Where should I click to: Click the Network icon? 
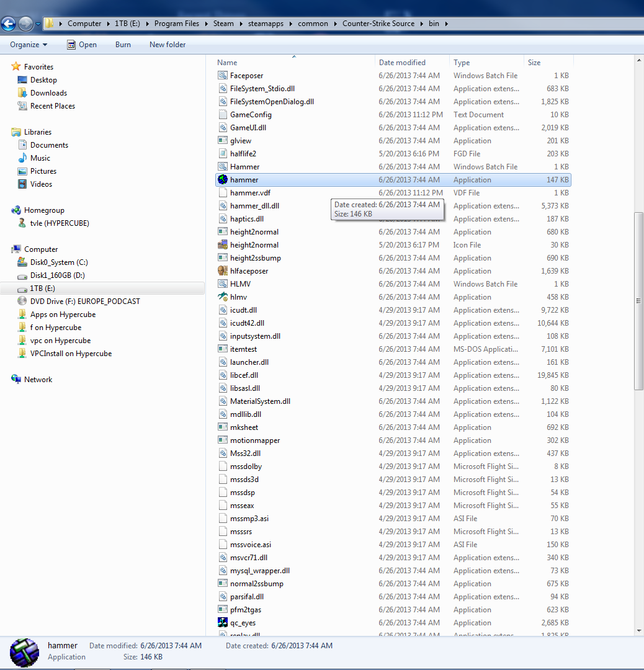pos(16,380)
